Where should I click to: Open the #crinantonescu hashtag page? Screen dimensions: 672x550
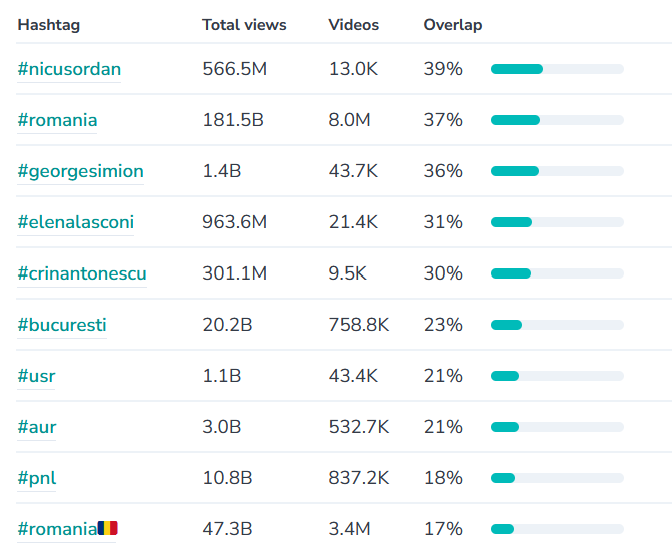(x=82, y=273)
